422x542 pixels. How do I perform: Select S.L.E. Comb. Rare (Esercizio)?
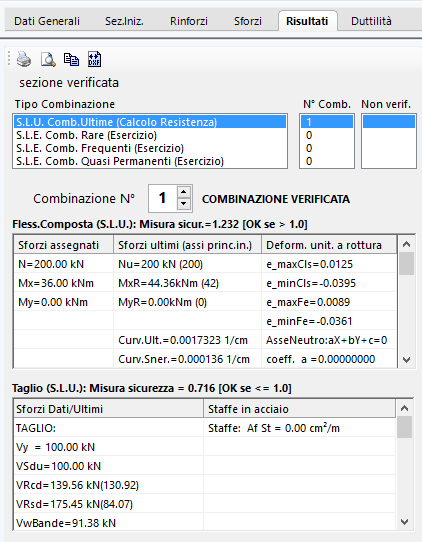(150, 135)
